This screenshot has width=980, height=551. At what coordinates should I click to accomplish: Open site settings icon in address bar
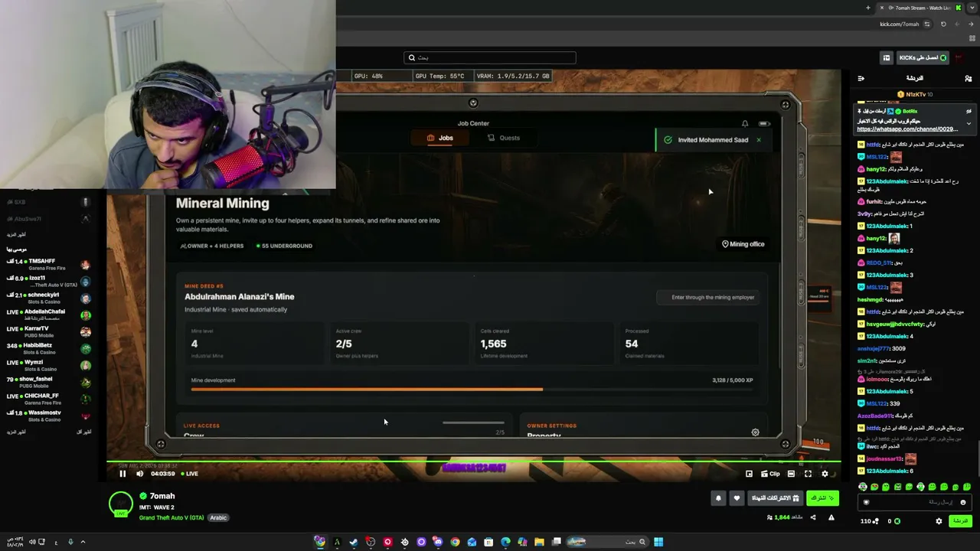click(927, 24)
